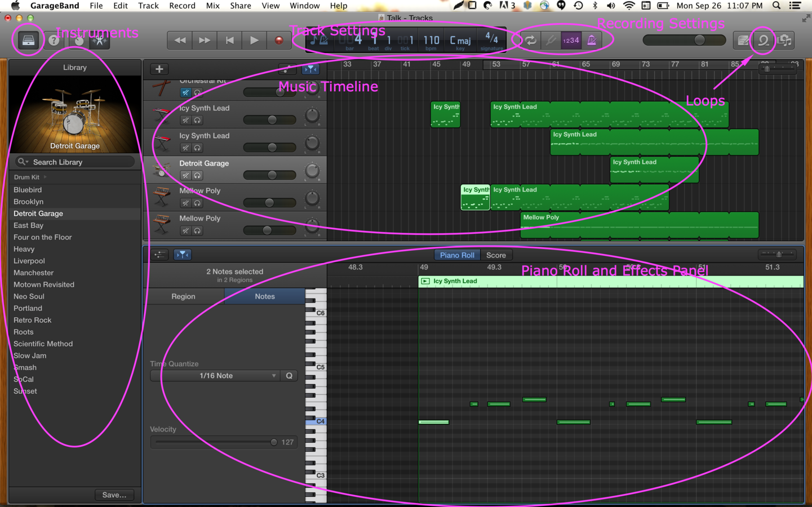Open the Media Browser icon
This screenshot has width=812, height=507.
coord(784,41)
